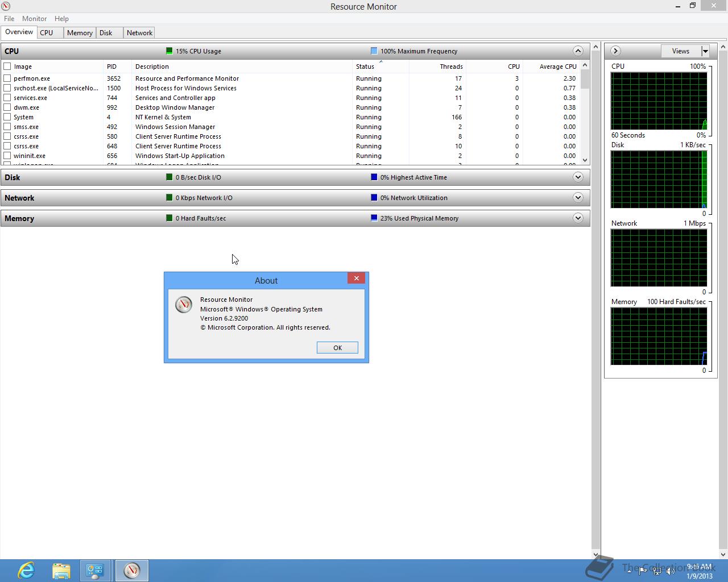Click the green Network I/O indicator square
The height and width of the screenshot is (582, 728).
click(x=169, y=197)
